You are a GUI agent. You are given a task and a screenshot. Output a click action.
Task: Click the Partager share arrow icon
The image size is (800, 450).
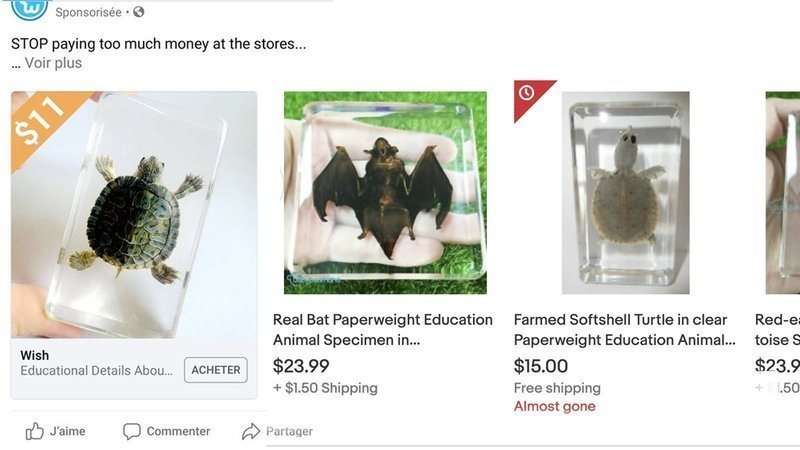click(251, 431)
